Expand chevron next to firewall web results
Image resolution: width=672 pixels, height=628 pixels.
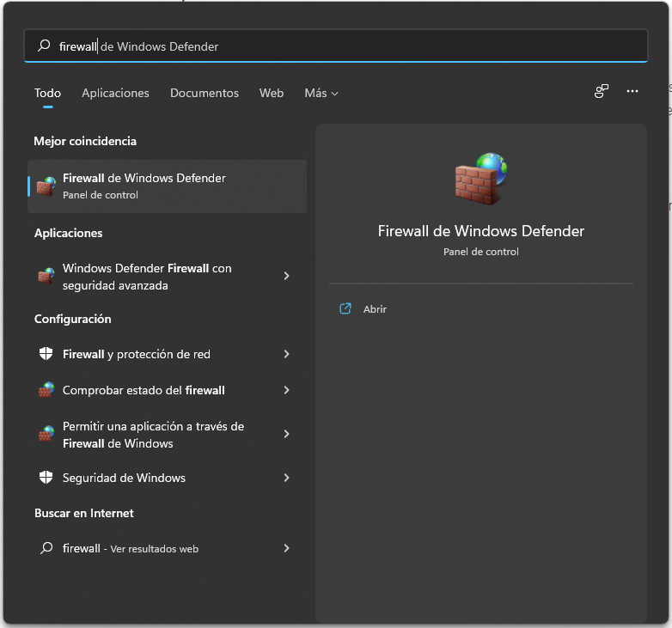coord(287,548)
